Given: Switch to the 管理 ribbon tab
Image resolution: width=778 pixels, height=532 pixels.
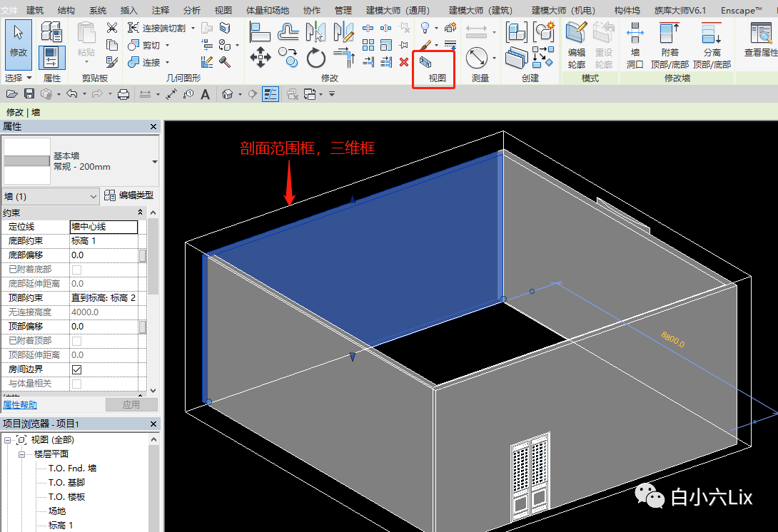Looking at the screenshot, I should coord(343,10).
